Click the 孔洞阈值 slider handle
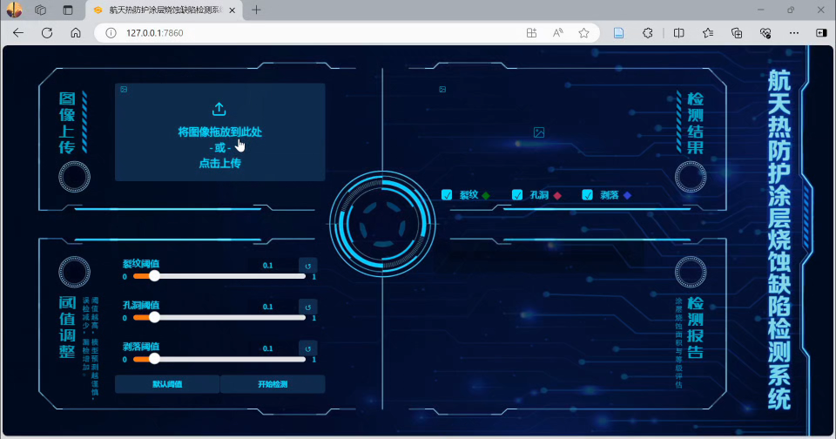 [x=154, y=317]
